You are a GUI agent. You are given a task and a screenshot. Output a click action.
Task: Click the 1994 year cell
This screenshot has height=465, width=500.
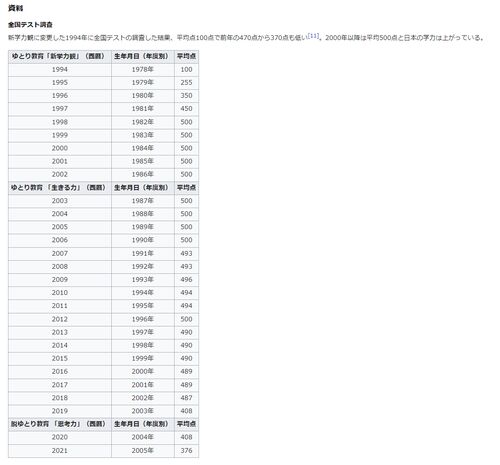coord(60,70)
